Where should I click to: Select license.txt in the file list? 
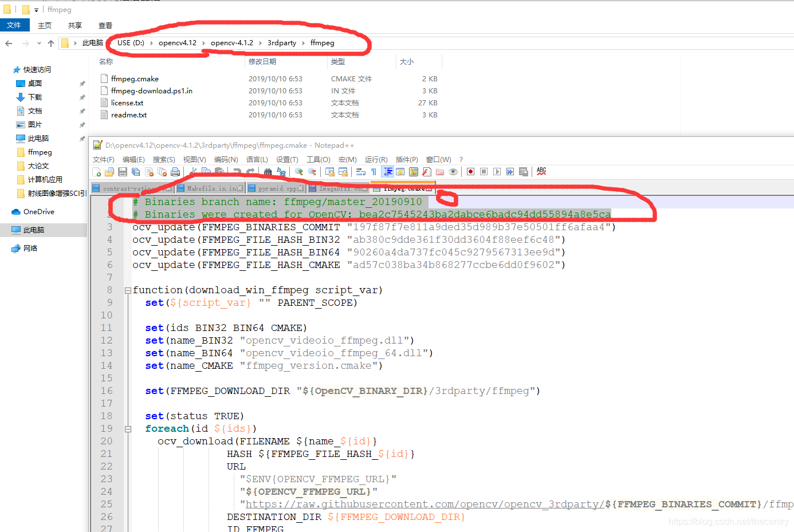click(127, 103)
